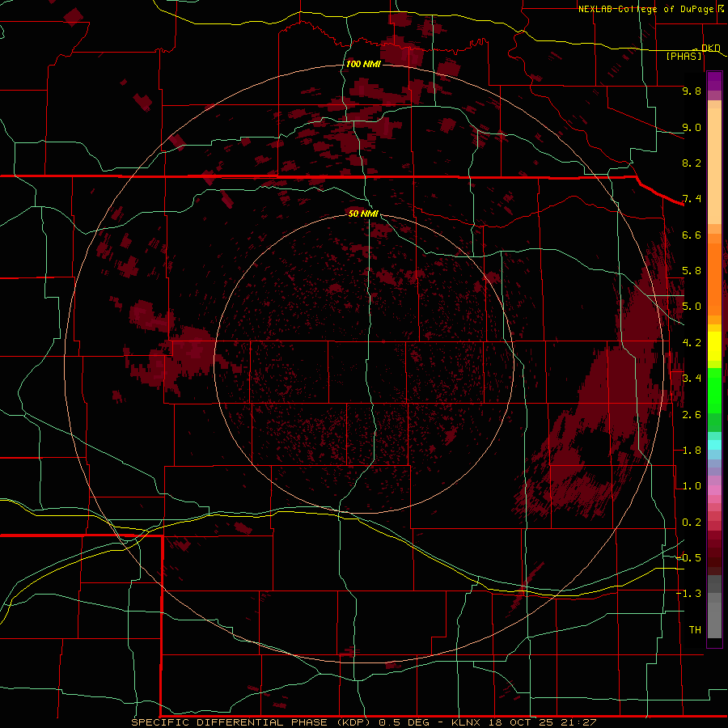Image resolution: width=728 pixels, height=728 pixels.
Task: Click the 5.0 value on color scale
Action: 692,307
